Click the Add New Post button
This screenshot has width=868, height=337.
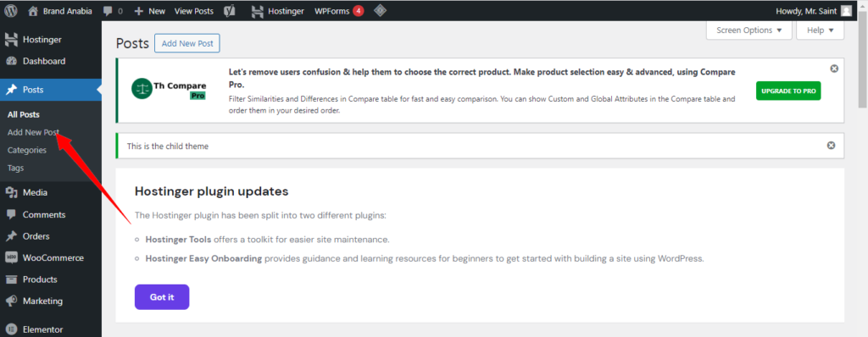pyautogui.click(x=187, y=43)
